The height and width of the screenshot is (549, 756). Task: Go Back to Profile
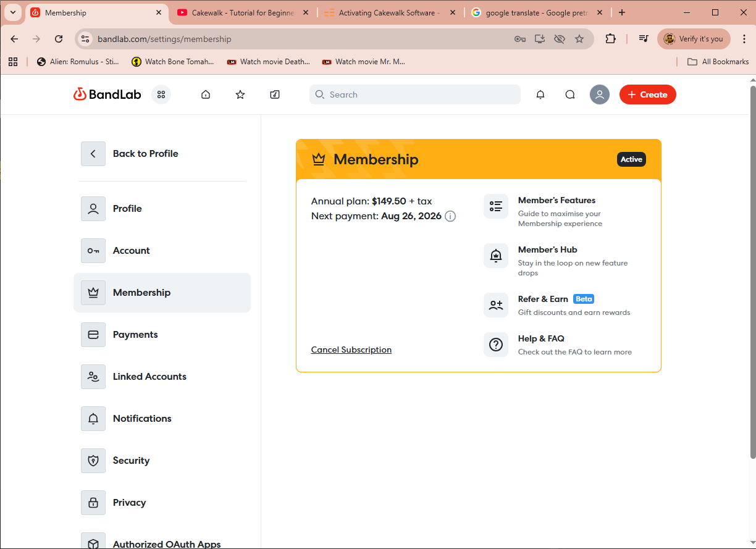[130, 154]
